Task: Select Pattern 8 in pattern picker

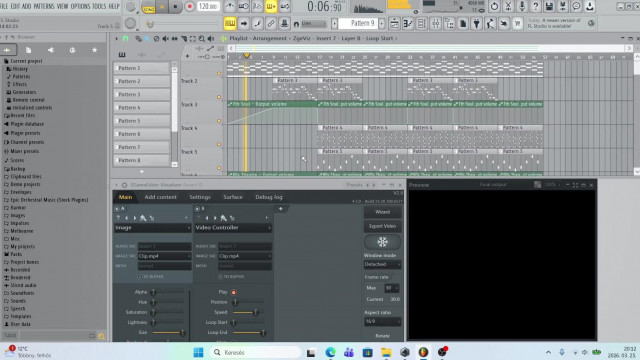Action: [141, 160]
